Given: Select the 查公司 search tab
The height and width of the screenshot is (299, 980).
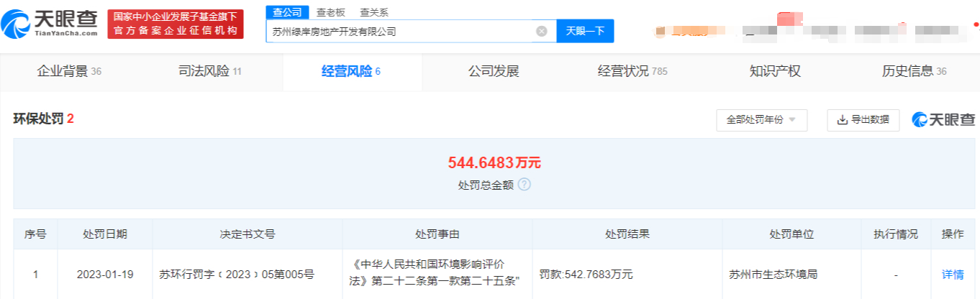Looking at the screenshot, I should tap(287, 12).
